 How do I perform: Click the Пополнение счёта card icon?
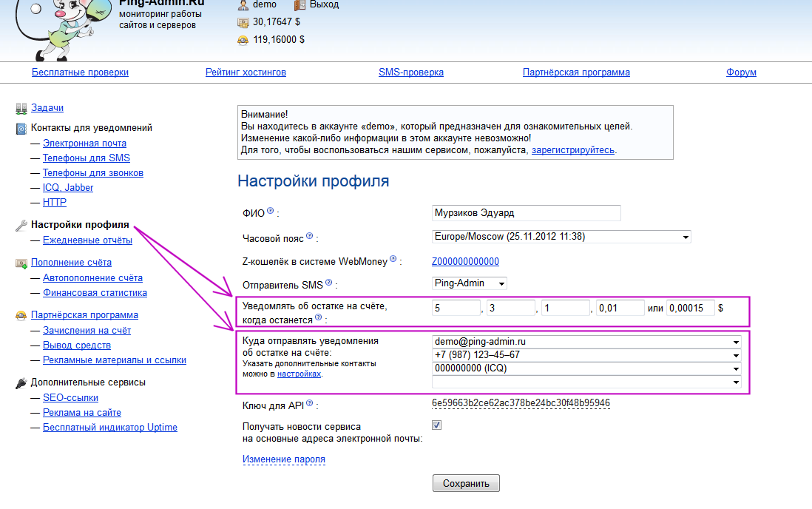coord(21,263)
